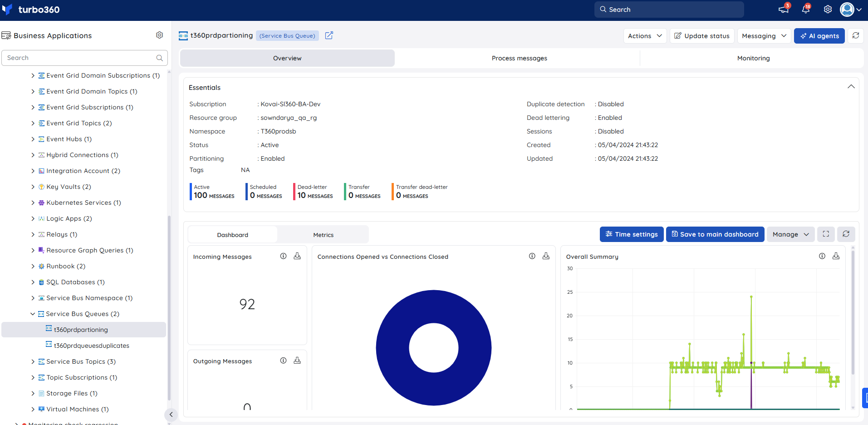Switch to the Overview tab
868x425 pixels.
click(287, 58)
